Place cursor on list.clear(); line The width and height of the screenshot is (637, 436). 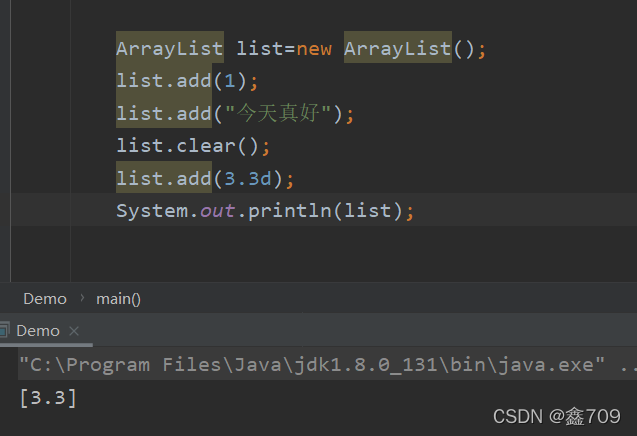[x=193, y=145]
